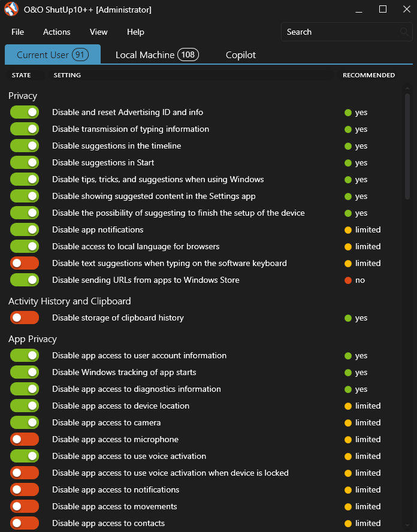
Task: Toggle Disable app access to user account information
Action: [25, 356]
